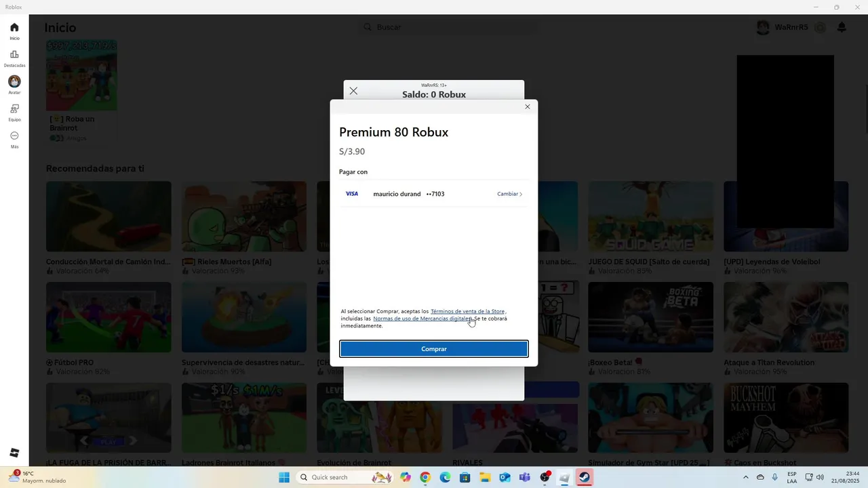Close the Saldo 0 Robux window
868x488 pixels.
click(x=353, y=91)
